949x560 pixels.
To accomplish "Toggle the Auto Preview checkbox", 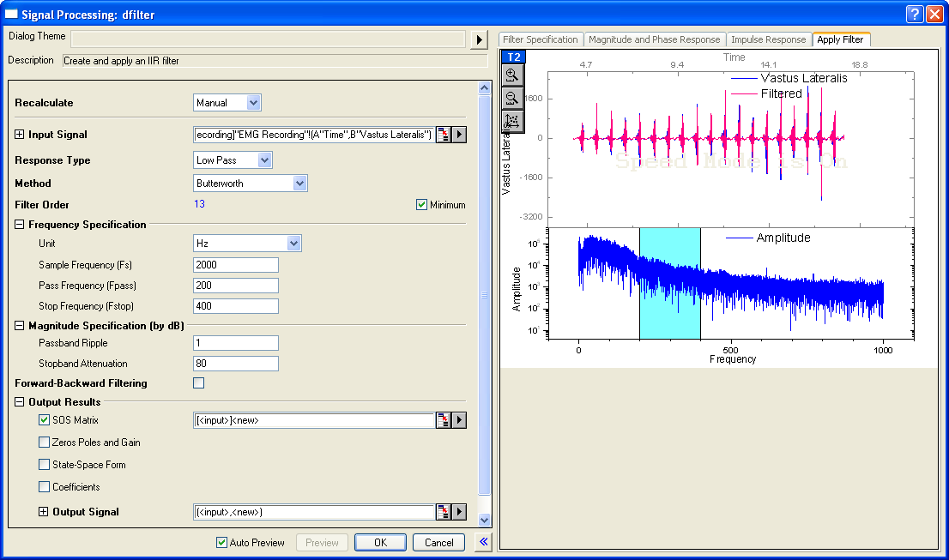I will pos(221,543).
